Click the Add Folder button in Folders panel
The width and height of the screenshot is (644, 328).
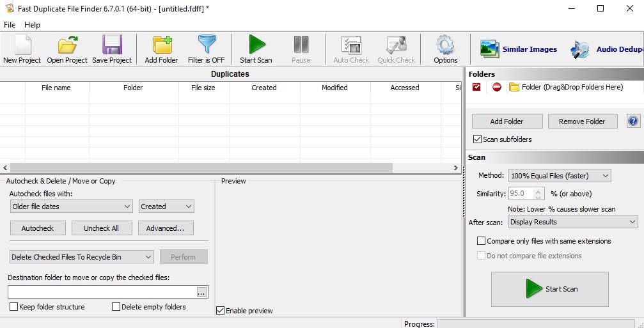507,121
